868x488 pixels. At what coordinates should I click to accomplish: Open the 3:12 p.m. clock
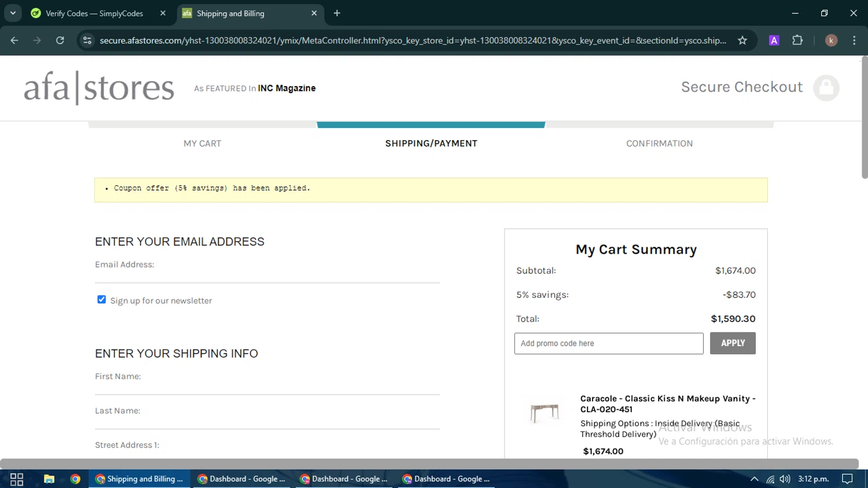coord(814,479)
